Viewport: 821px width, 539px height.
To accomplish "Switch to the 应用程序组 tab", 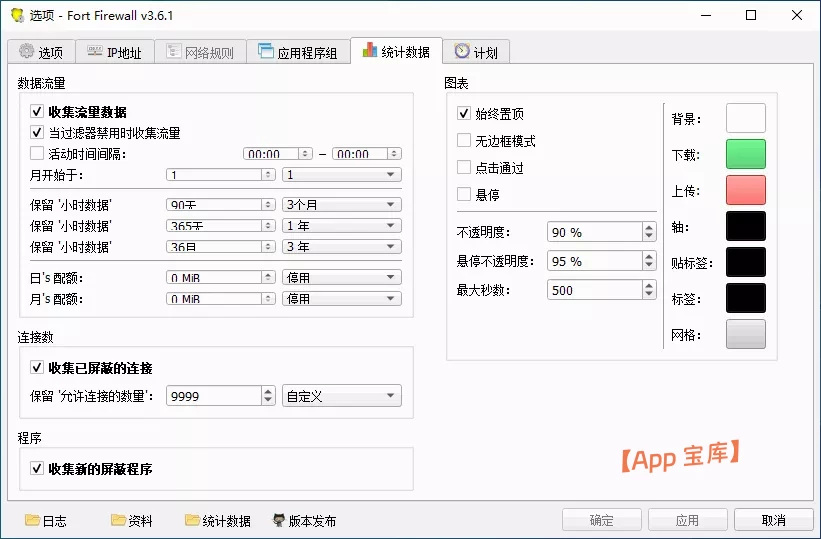I will 298,52.
